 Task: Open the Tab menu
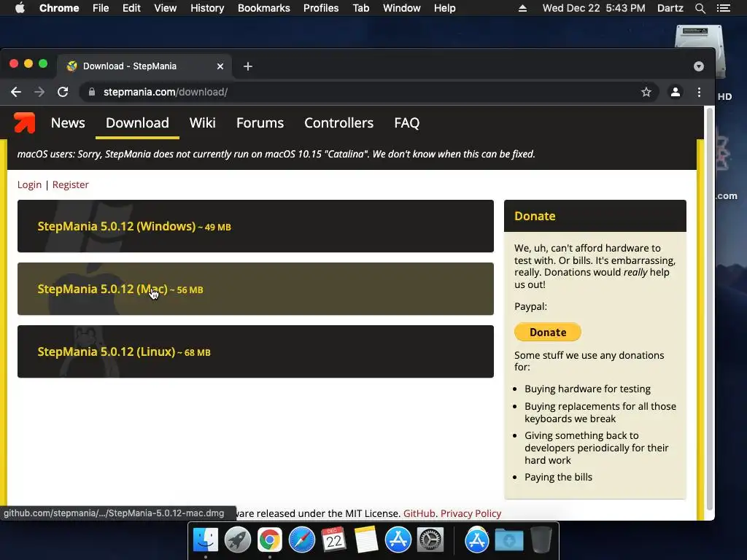361,8
